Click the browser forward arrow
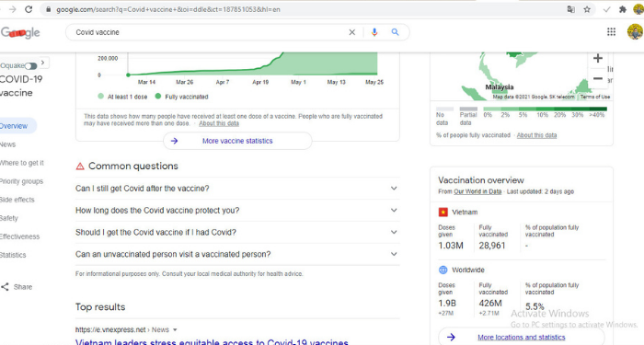644x345 pixels. coord(12,9)
